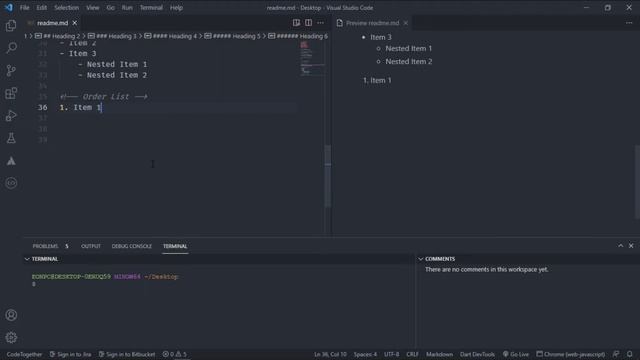Open the Selection menu
The height and width of the screenshot is (360, 640).
67,7
